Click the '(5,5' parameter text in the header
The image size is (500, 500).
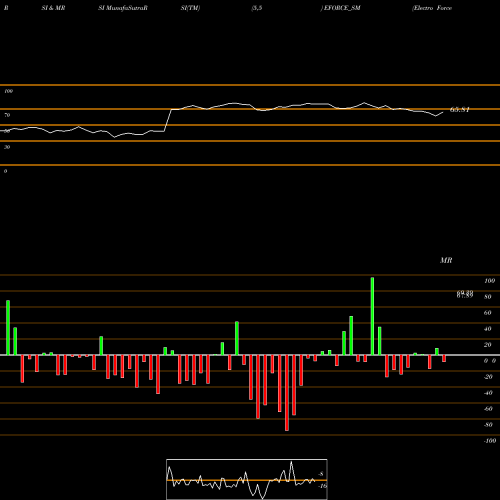(x=257, y=8)
